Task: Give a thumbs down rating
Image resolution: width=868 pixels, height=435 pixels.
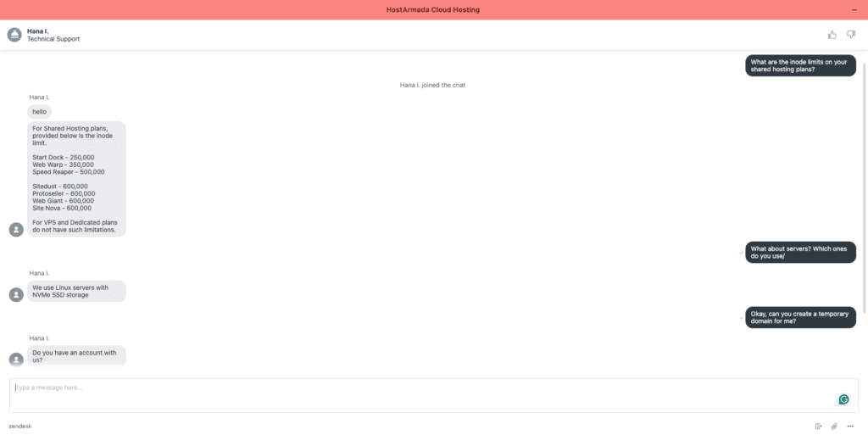Action: [851, 35]
